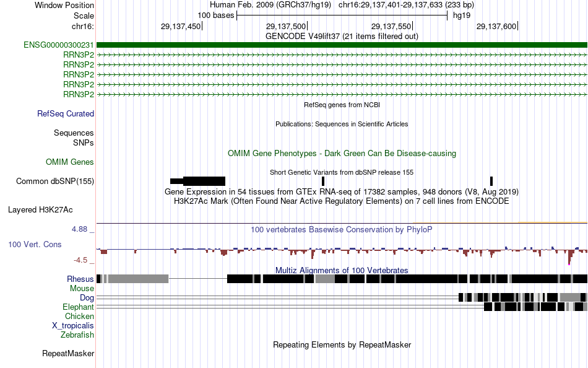Select the Zebrafish alignment label

coord(77,335)
